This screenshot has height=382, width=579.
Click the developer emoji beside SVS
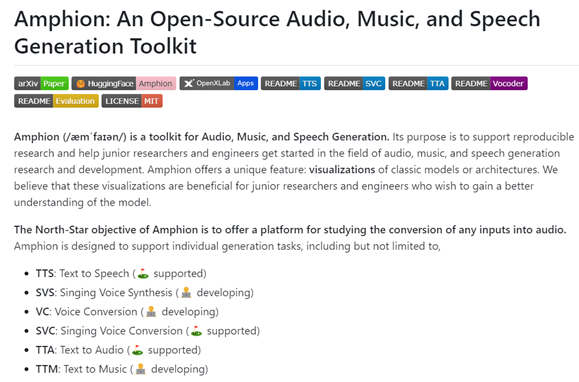point(186,293)
